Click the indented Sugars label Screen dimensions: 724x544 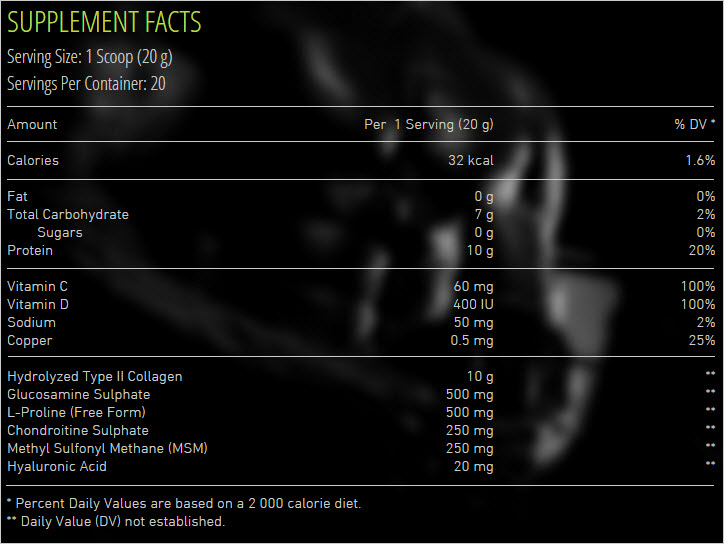click(60, 233)
